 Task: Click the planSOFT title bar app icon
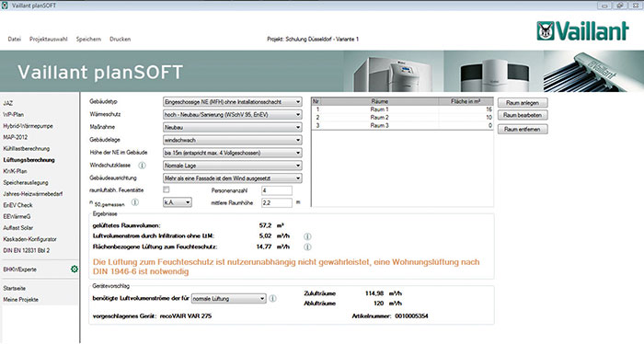pos(5,6)
